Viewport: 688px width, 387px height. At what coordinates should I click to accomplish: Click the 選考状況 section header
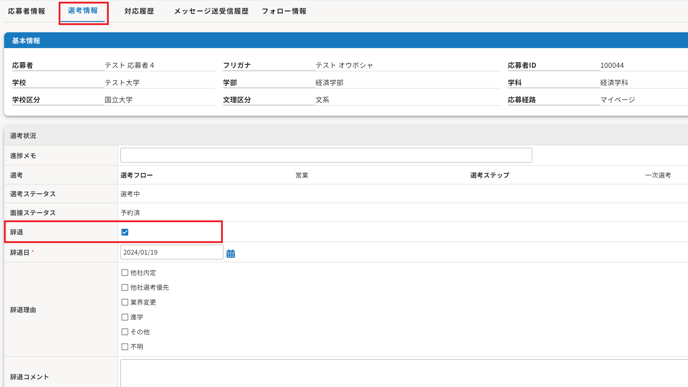346,136
